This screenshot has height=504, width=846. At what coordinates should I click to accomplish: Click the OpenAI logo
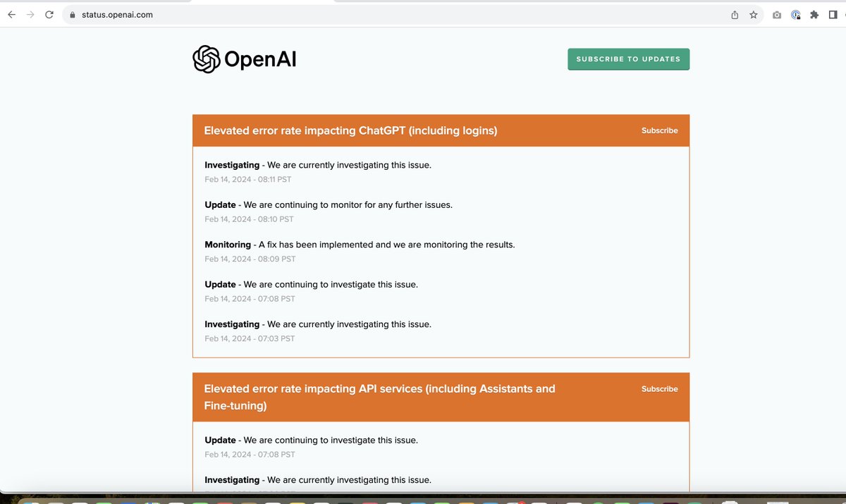pyautogui.click(x=245, y=59)
